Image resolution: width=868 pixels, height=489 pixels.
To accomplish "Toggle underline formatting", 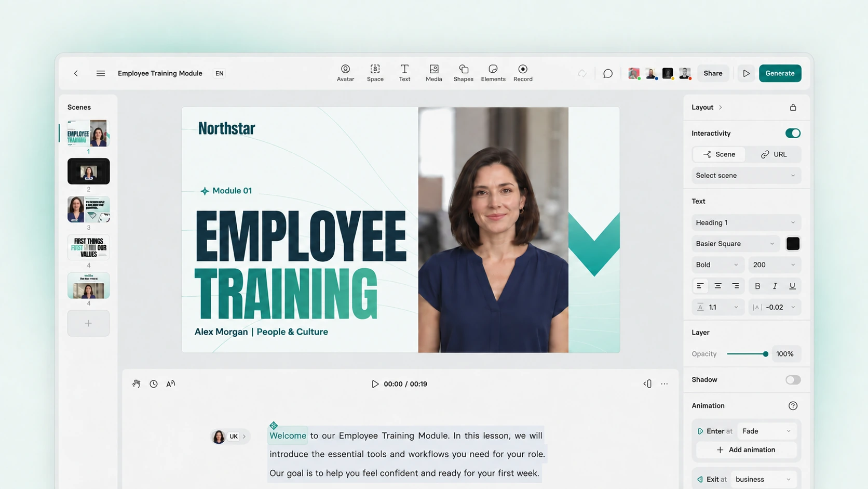I will pyautogui.click(x=792, y=286).
